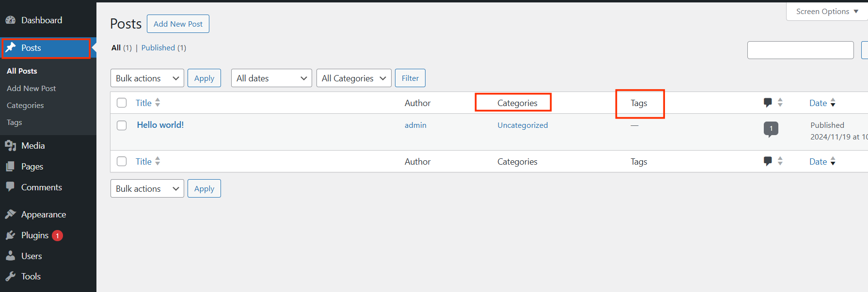Click the Appearance paintbrush icon
The height and width of the screenshot is (292, 868).
tap(10, 215)
